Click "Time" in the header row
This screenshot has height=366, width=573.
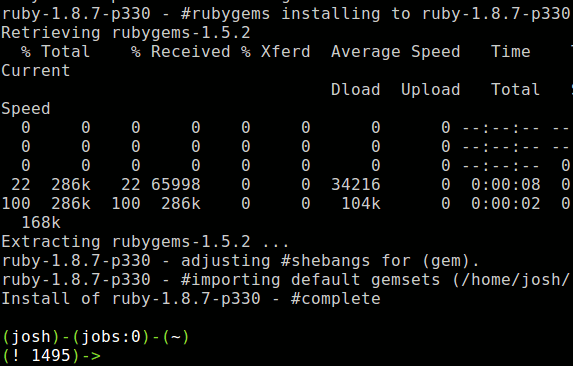tap(511, 52)
